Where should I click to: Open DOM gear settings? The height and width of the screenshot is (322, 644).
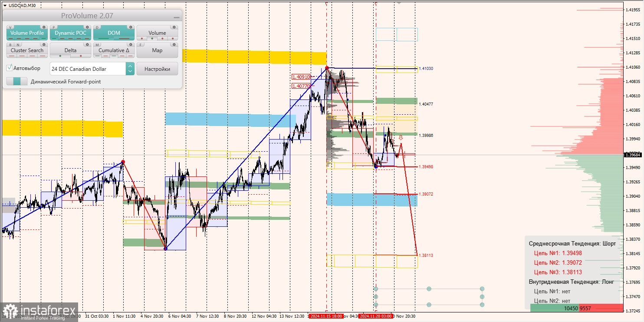pyautogui.click(x=131, y=27)
